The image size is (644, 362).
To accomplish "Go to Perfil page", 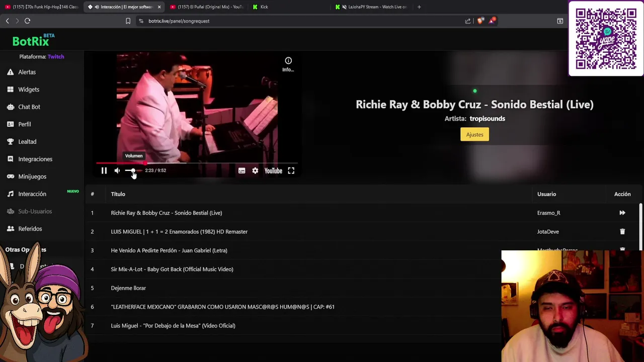I will (x=25, y=124).
